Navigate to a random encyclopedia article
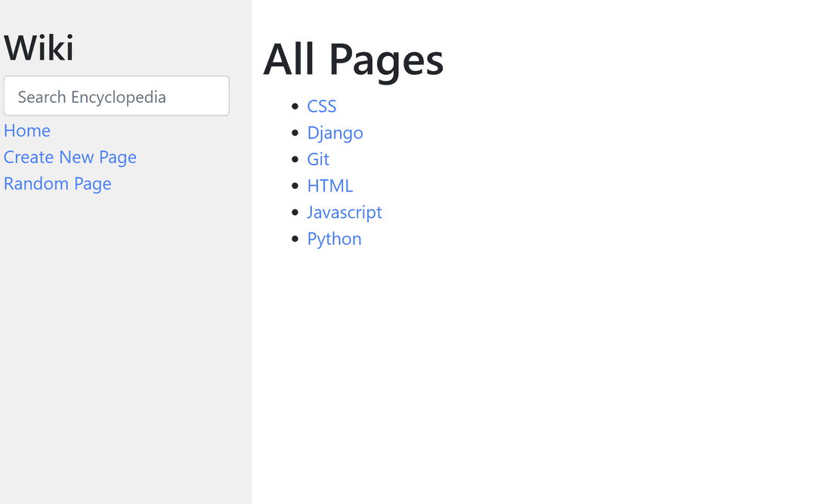This screenshot has height=504, width=816. (x=57, y=184)
